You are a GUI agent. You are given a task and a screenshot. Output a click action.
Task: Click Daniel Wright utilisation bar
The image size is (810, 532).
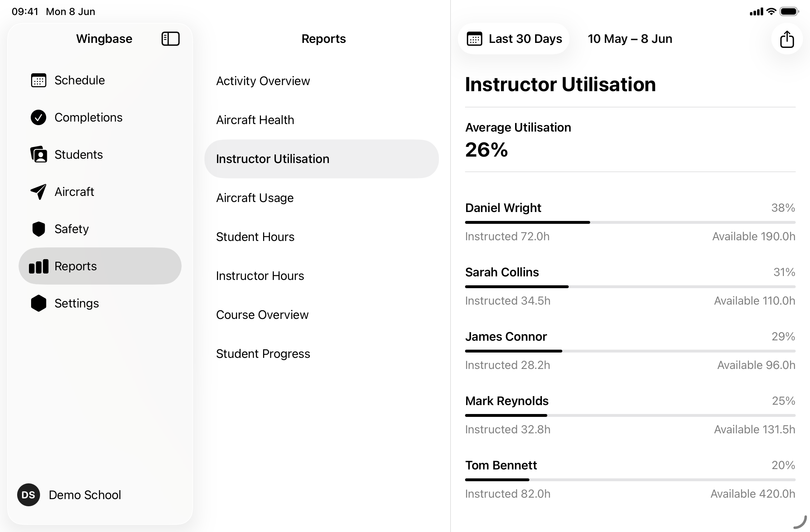point(630,222)
